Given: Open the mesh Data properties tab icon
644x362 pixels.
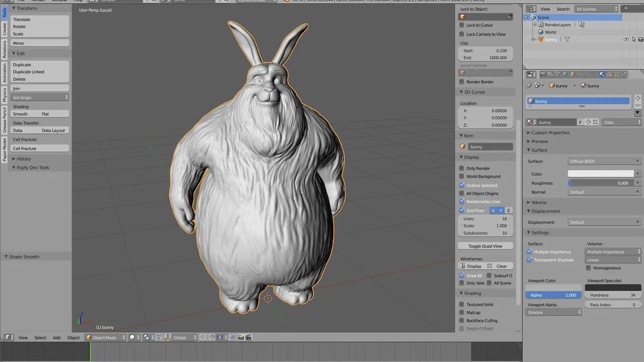Looking at the screenshot, I should coord(594,74).
